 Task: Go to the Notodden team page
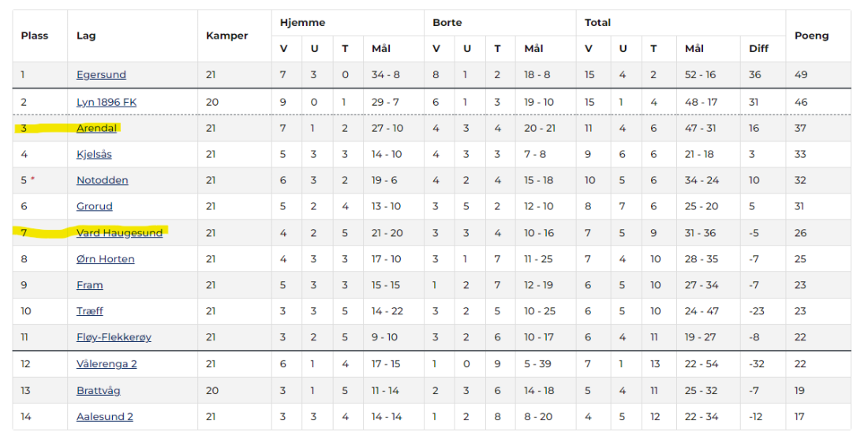(x=102, y=180)
